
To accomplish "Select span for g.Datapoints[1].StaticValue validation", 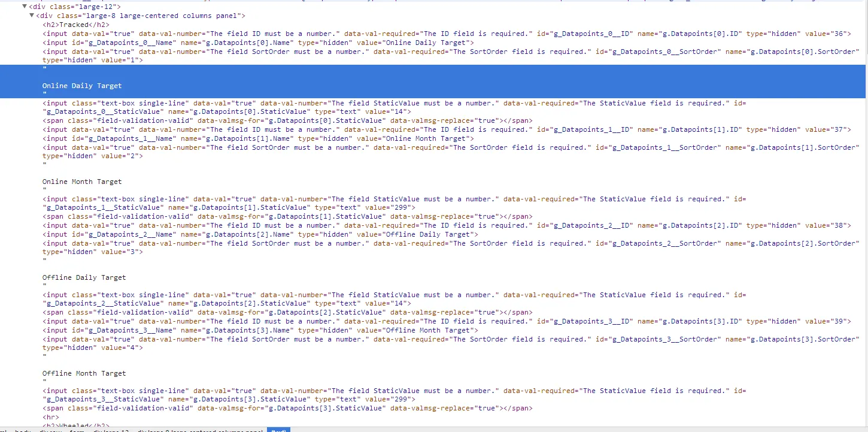I will pyautogui.click(x=287, y=216).
